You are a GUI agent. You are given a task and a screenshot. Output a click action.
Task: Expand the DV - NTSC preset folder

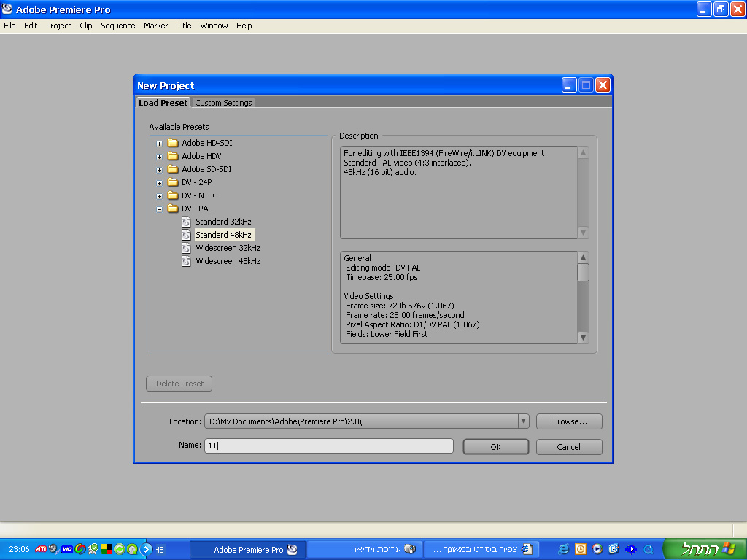pyautogui.click(x=159, y=195)
